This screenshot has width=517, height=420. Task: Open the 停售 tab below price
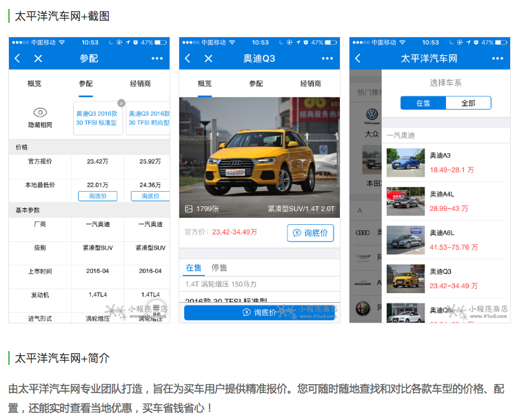219,268
